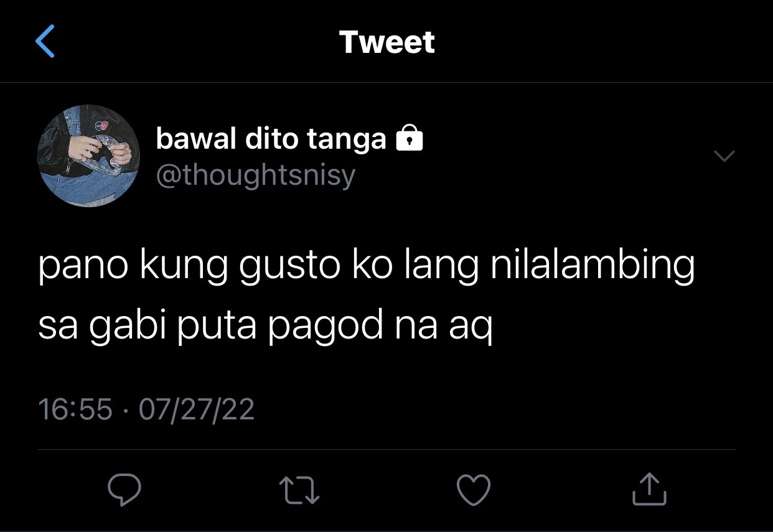Open the share sheet for this tweet
Image resolution: width=773 pixels, height=532 pixels.
(649, 488)
